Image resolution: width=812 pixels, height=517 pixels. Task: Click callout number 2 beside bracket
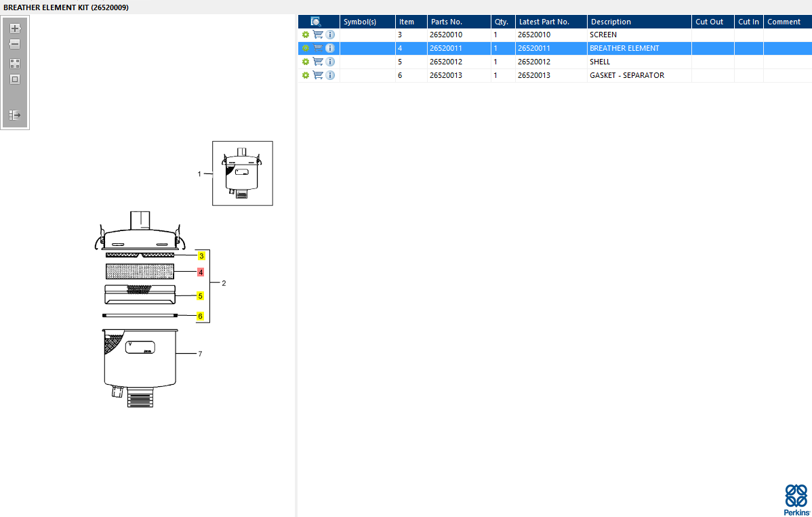[224, 283]
